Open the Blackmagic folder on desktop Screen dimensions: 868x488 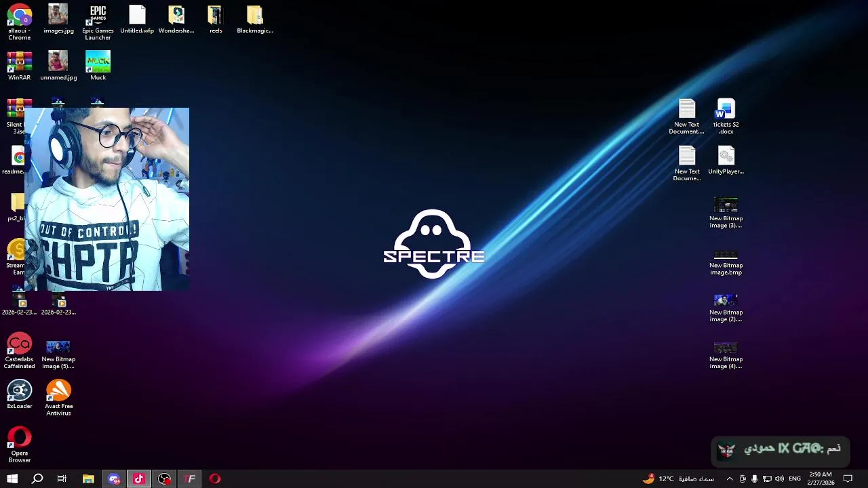pyautogui.click(x=255, y=19)
